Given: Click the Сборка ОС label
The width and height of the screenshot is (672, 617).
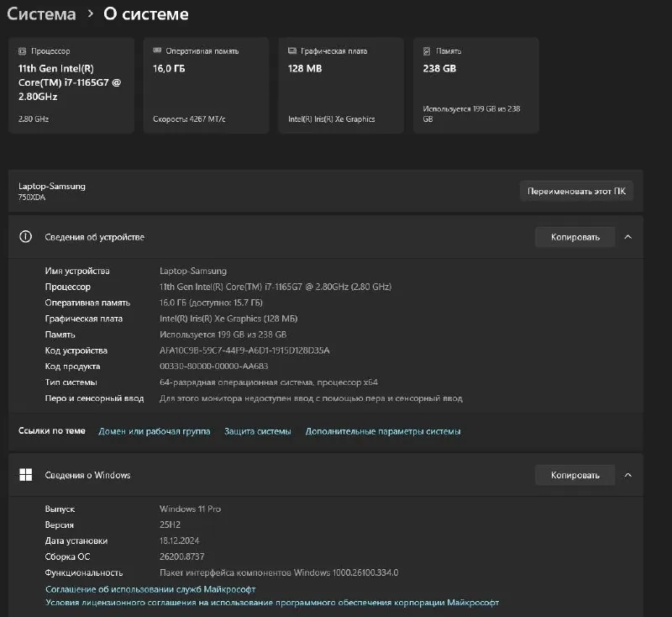Looking at the screenshot, I should (68, 556).
